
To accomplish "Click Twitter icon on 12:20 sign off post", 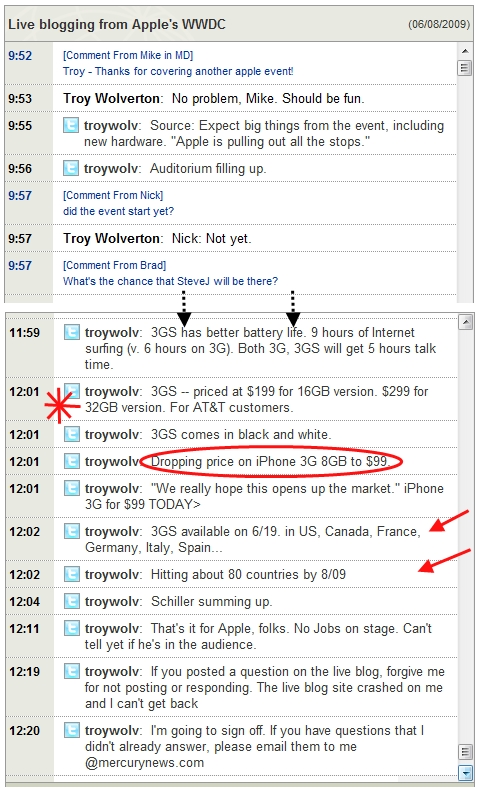I will (x=72, y=730).
